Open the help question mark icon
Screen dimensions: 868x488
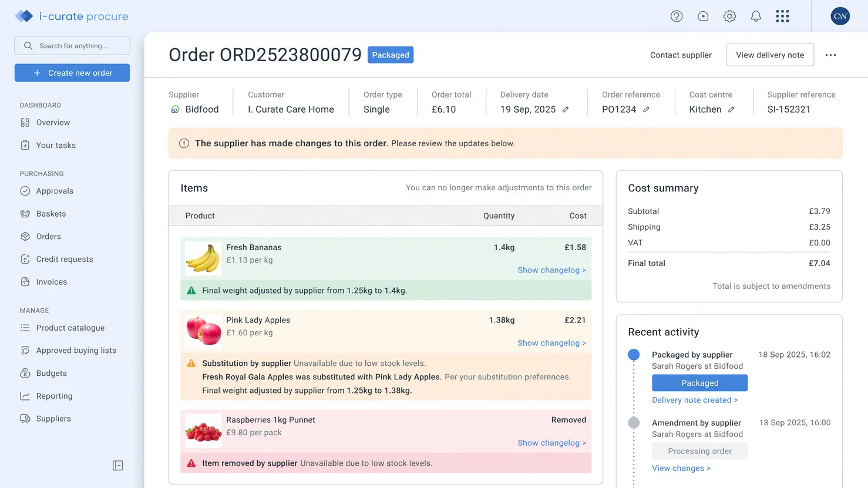pos(677,16)
